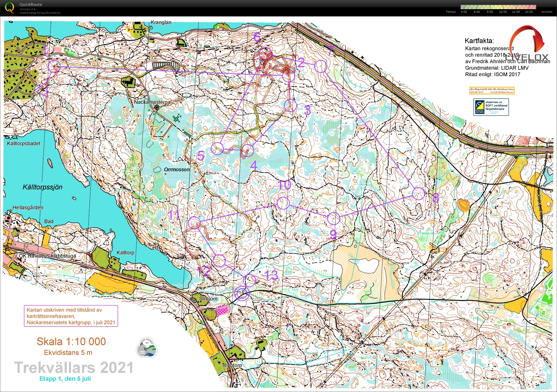Image resolution: width=557 pixels, height=392 pixels.
Task: Click control circle 4
Action: pyautogui.click(x=247, y=150)
